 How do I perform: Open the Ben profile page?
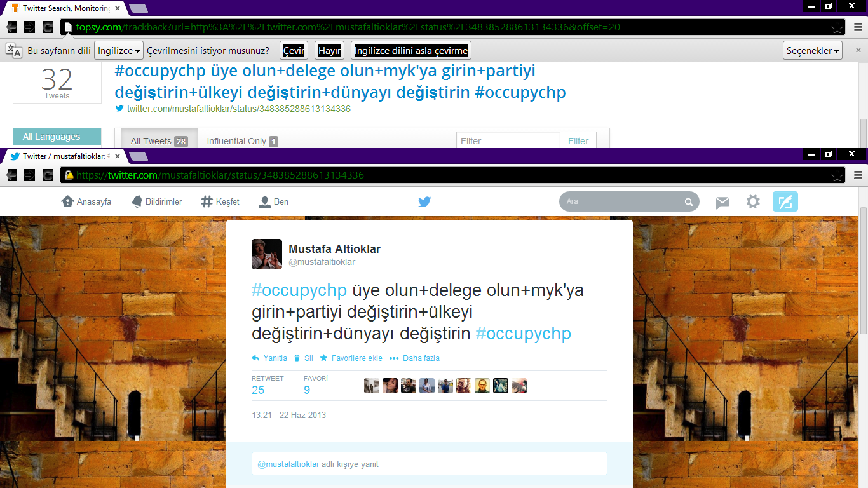tap(273, 201)
